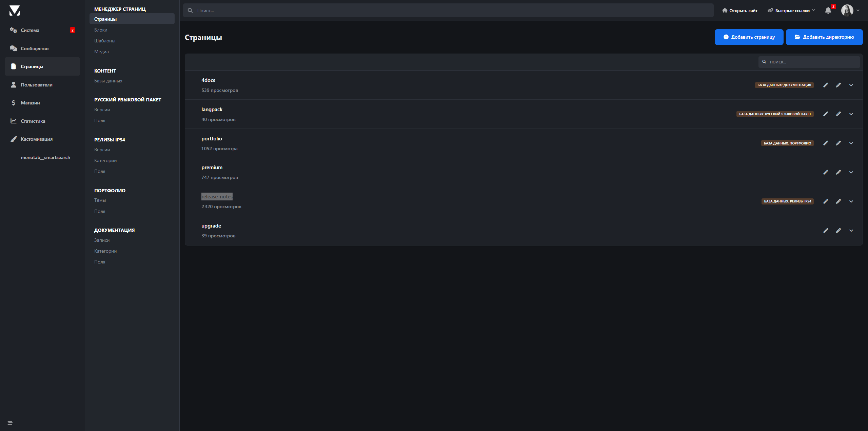
Task: Click the eraser-tipped pencil icon for upgrade
Action: [x=838, y=231]
